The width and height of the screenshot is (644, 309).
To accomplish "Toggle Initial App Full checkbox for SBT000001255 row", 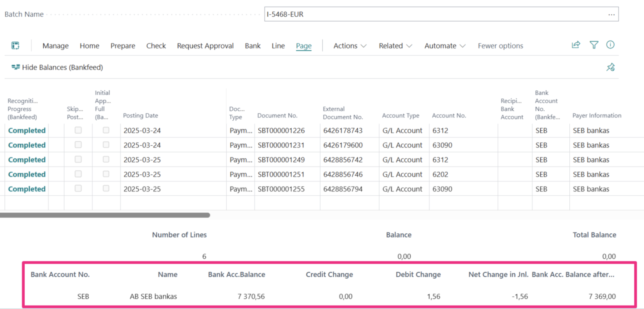I will [106, 189].
